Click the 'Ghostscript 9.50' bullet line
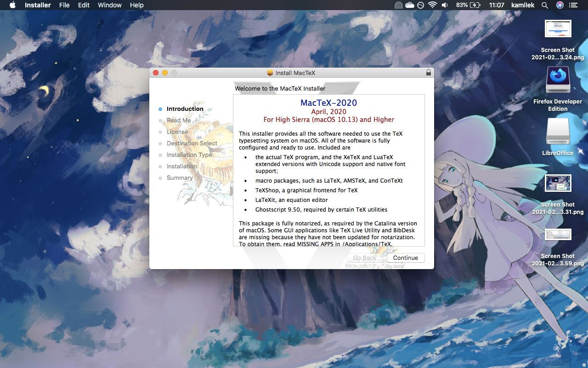The width and height of the screenshot is (588, 368). (x=322, y=210)
